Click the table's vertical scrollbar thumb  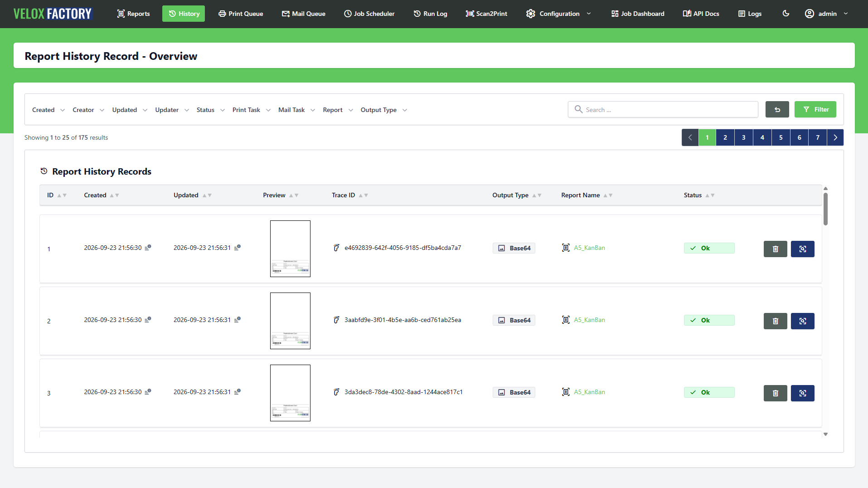[825, 209]
